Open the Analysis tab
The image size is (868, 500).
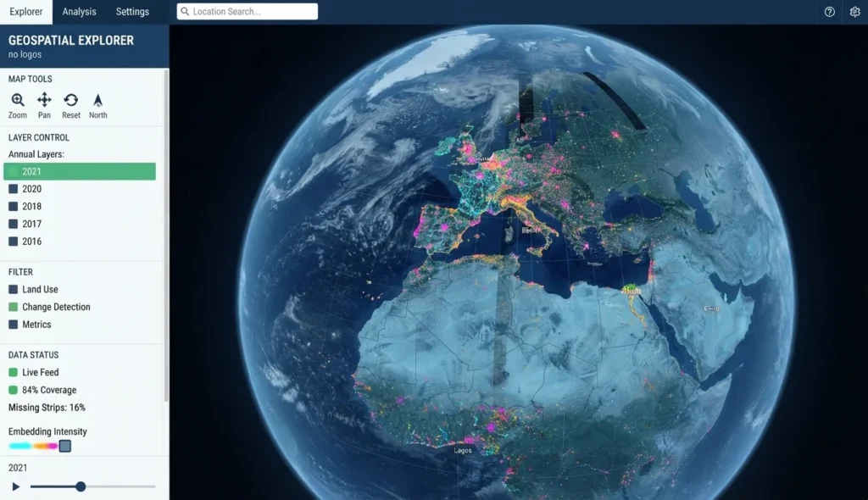79,12
